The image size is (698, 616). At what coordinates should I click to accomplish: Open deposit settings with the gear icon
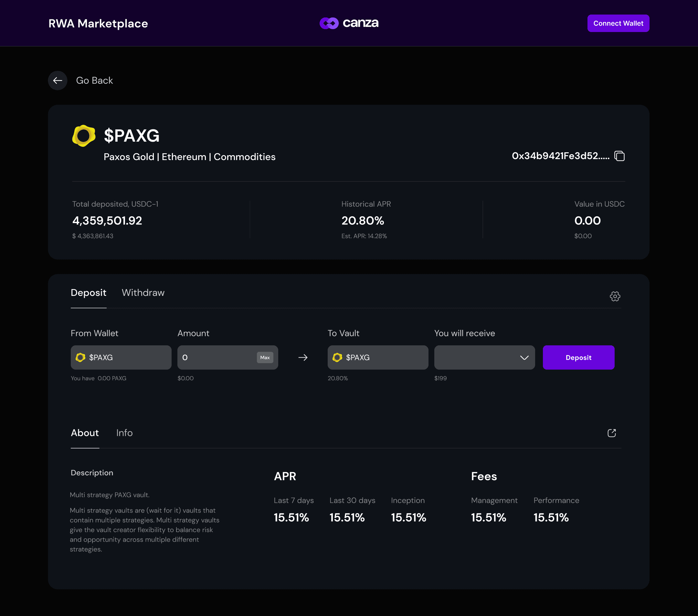pos(615,296)
